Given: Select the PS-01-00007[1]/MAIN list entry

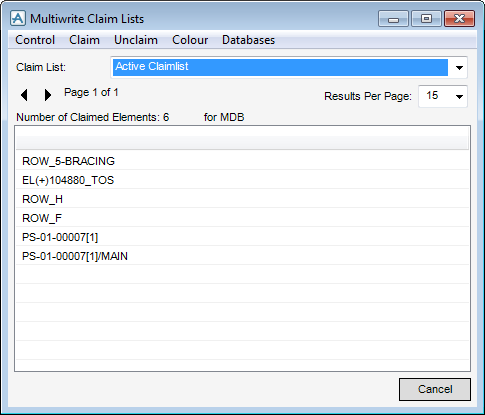Looking at the screenshot, I should pyautogui.click(x=242, y=256).
